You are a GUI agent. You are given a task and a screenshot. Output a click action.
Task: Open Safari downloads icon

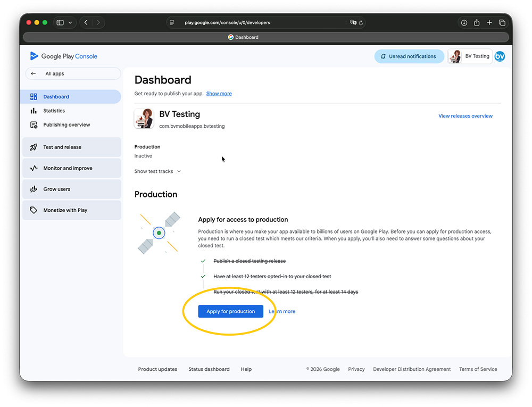pyautogui.click(x=464, y=22)
